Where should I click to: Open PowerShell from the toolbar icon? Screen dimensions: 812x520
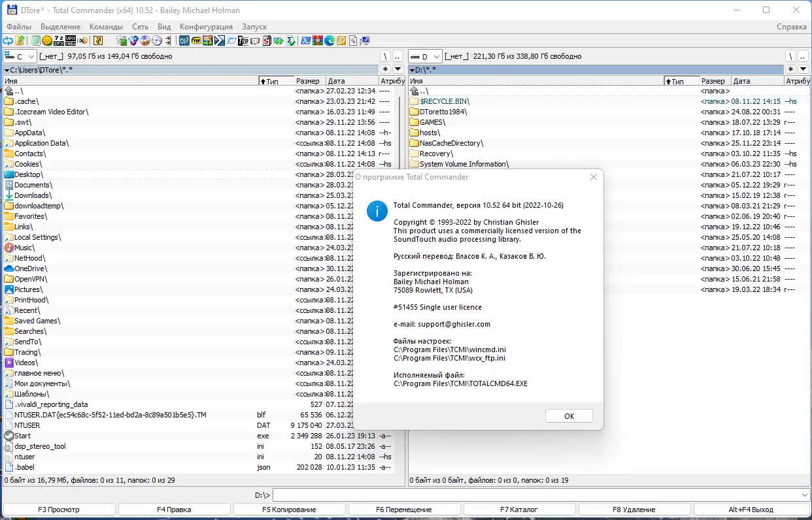[305, 41]
